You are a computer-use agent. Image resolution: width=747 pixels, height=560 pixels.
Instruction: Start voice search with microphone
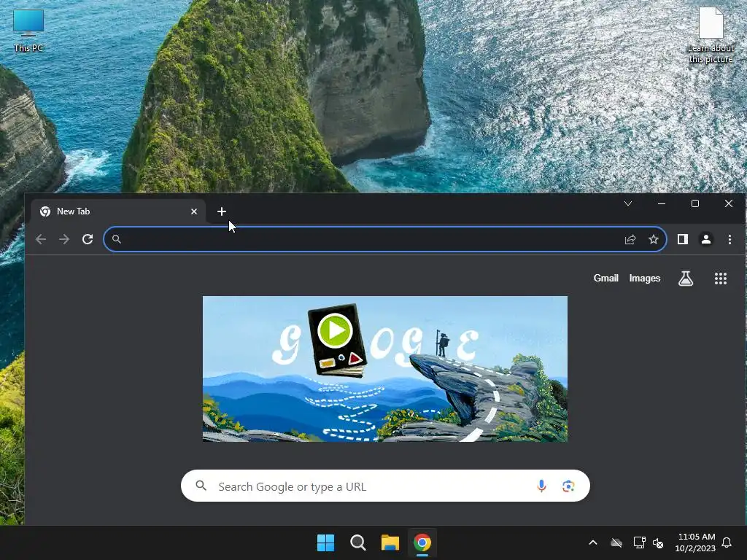(541, 486)
